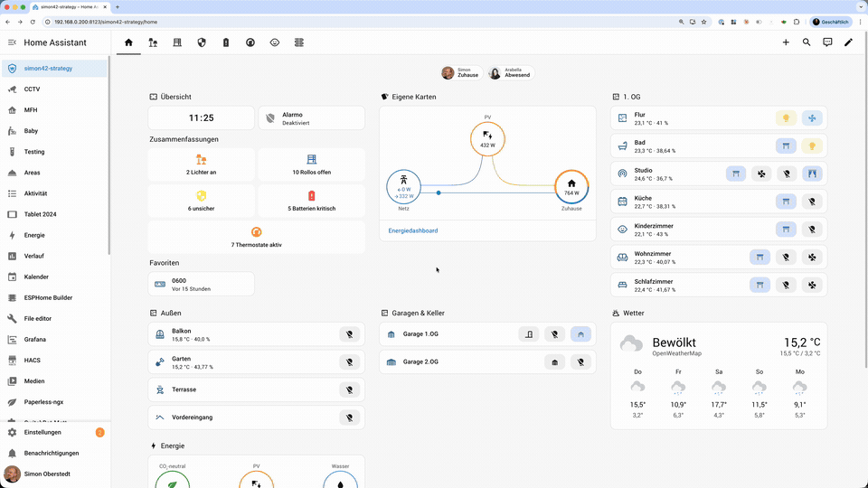The width and height of the screenshot is (868, 488).
Task: Reload the page in browser toolbar
Action: pyautogui.click(x=33, y=22)
